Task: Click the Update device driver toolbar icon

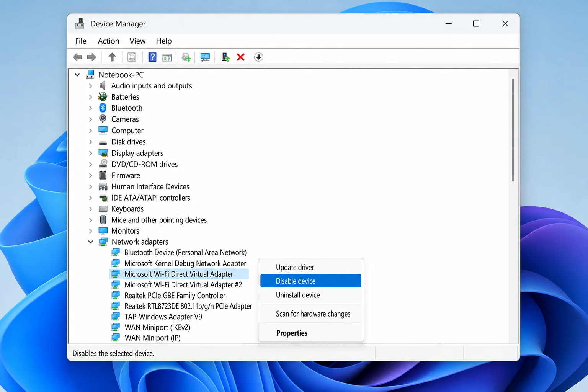Action: tap(186, 57)
